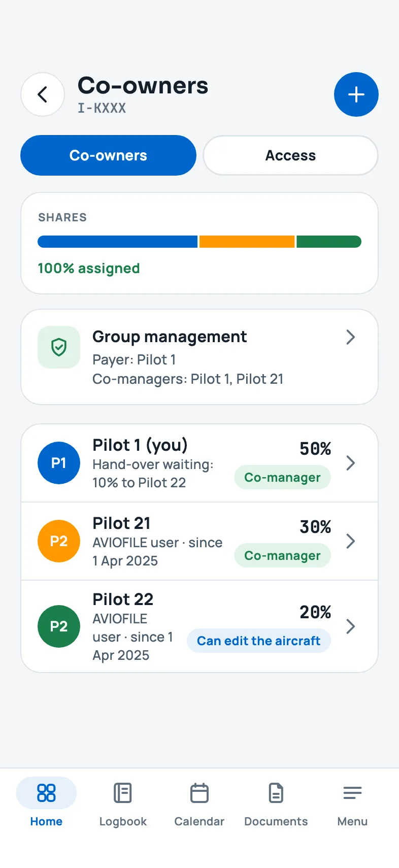This screenshot has height=868, width=399.
Task: Select the Co-owners tab
Action: 108,155
